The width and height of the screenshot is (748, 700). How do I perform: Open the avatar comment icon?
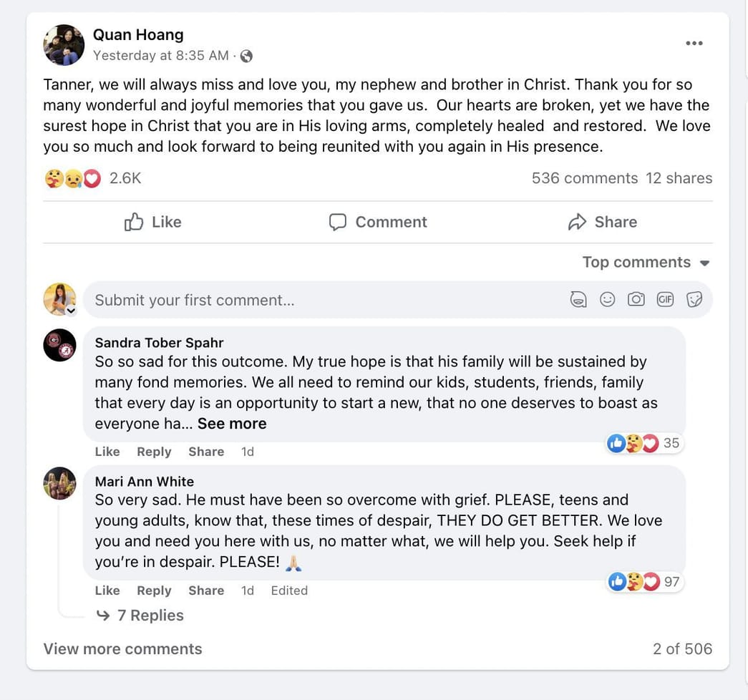coord(578,299)
